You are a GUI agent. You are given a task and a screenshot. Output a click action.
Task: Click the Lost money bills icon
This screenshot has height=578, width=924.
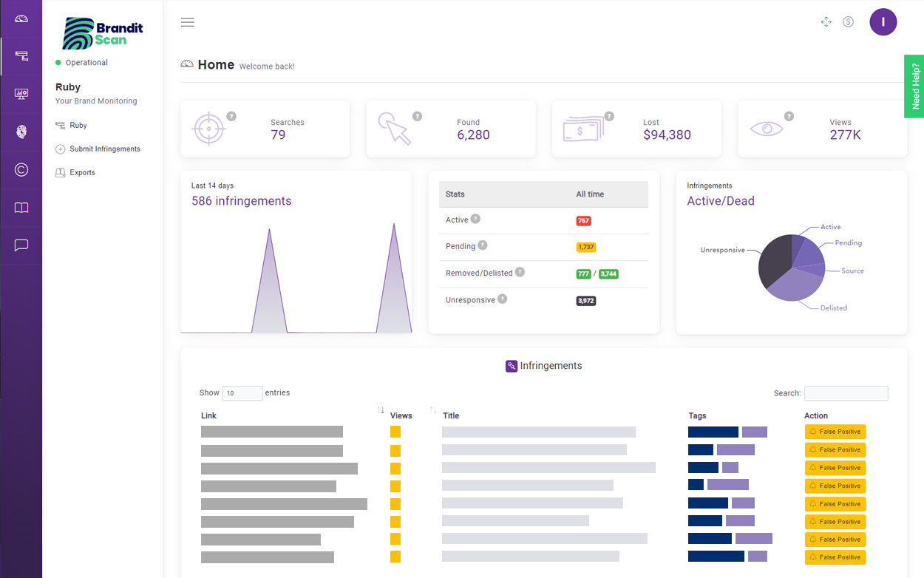pyautogui.click(x=583, y=128)
